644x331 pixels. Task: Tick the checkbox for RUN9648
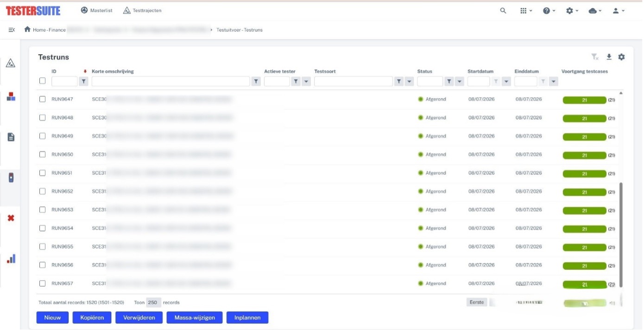click(x=42, y=118)
